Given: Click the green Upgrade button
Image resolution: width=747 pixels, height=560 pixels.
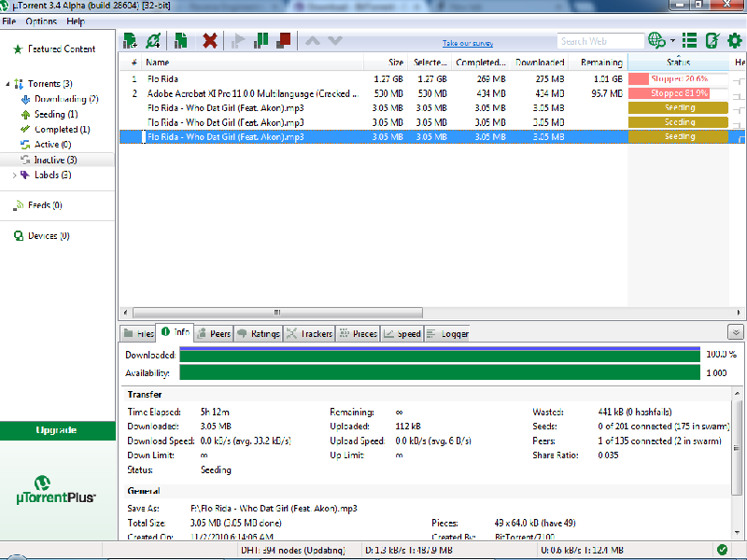Looking at the screenshot, I should pyautogui.click(x=57, y=430).
